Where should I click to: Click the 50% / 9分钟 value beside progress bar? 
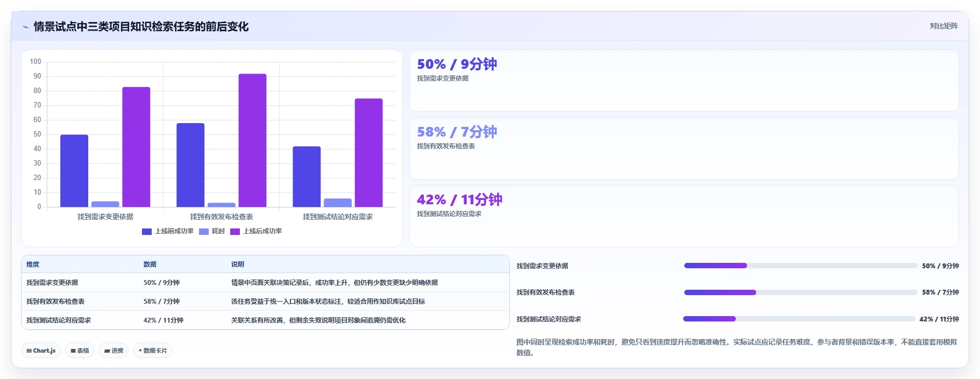[x=940, y=266]
